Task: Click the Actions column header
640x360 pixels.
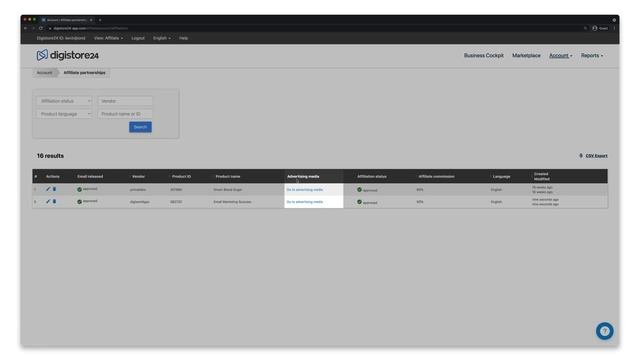Action: [53, 176]
